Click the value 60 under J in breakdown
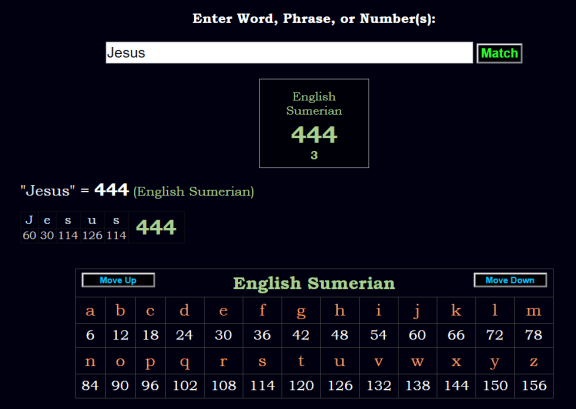 pyautogui.click(x=29, y=235)
